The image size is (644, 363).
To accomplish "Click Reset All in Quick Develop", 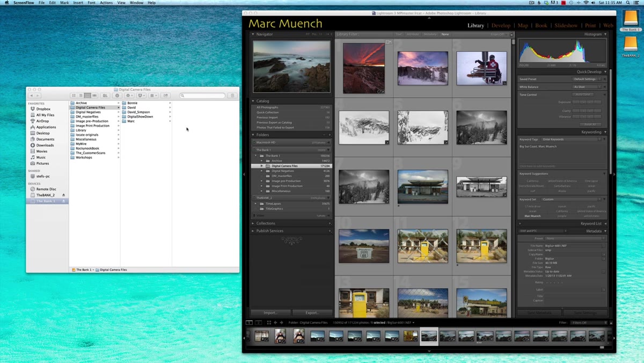I will [590, 124].
